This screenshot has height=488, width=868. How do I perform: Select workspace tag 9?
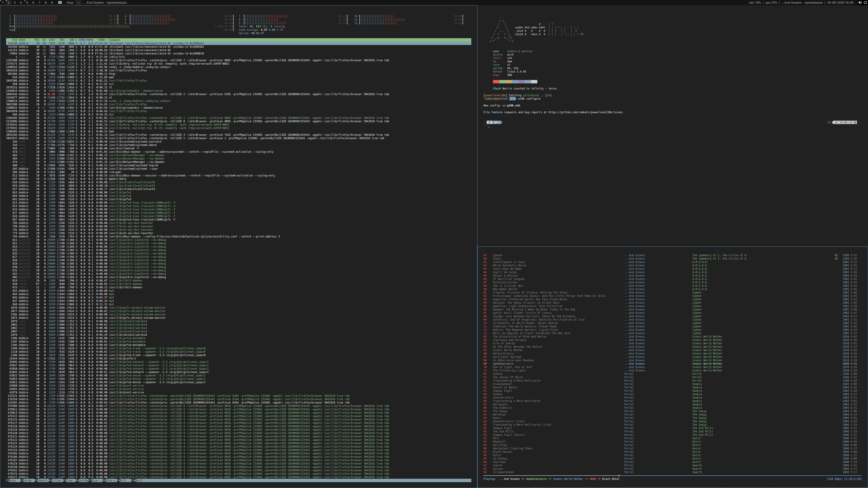[52, 2]
